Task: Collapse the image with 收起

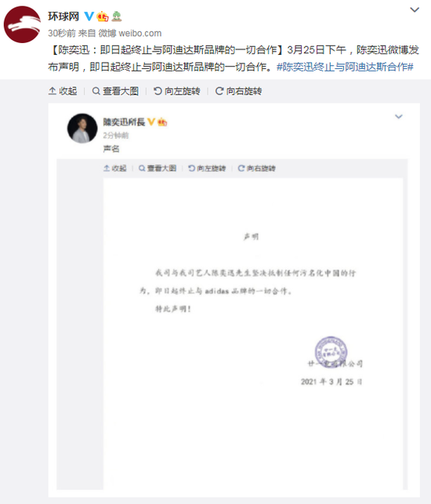Action: point(63,91)
